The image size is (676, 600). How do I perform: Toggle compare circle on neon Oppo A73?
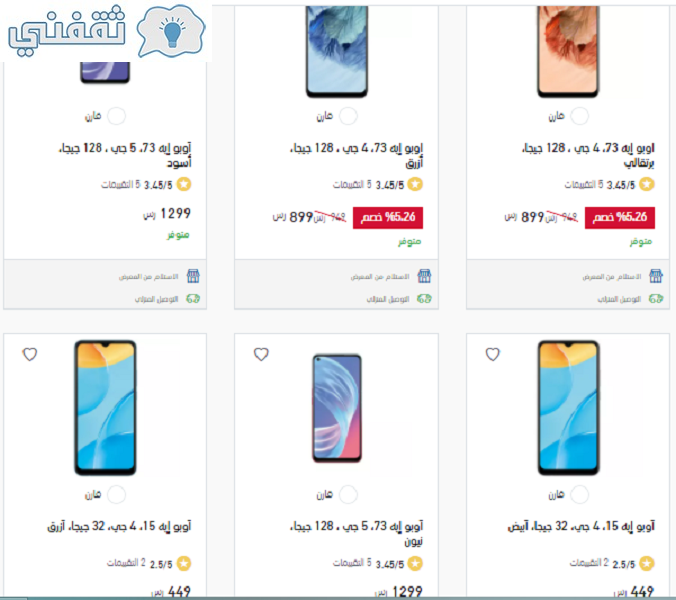(x=348, y=494)
